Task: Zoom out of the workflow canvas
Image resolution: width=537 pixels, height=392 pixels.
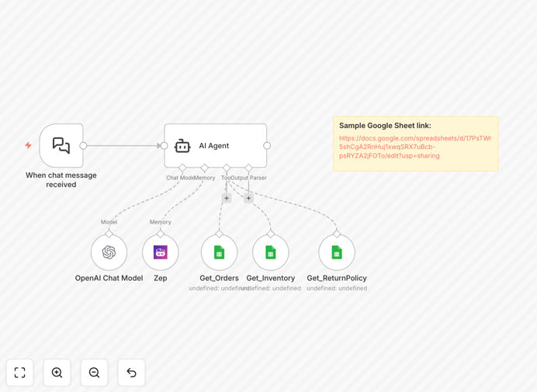Action: 94,373
